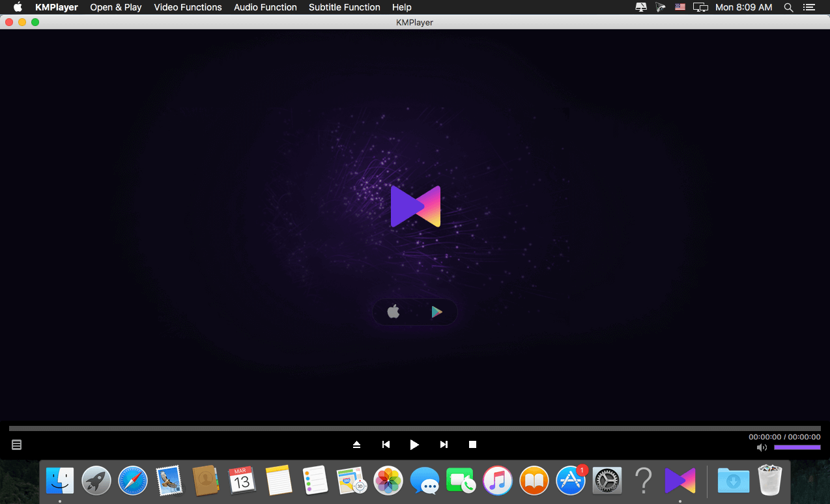The image size is (830, 504).
Task: Click the KMPlayer logo in center
Action: click(x=416, y=206)
